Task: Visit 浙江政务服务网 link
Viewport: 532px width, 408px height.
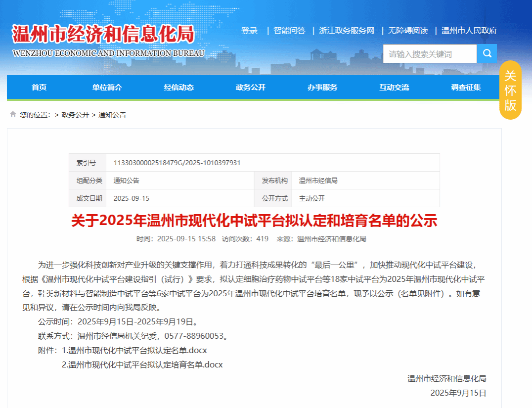Action: coord(347,31)
